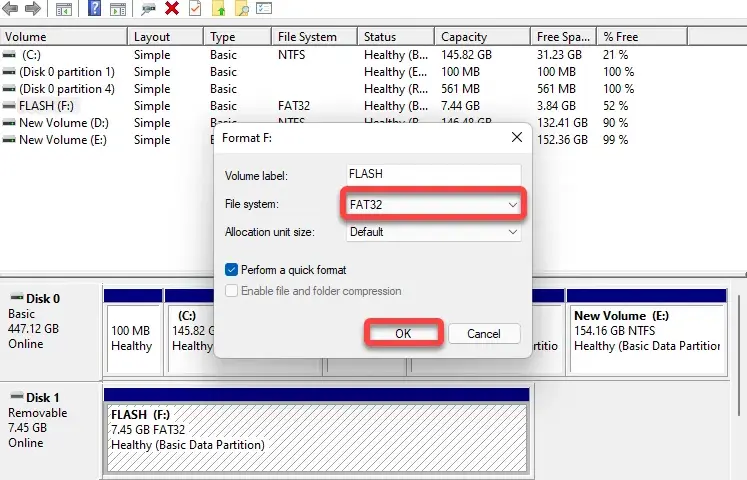Click the 52 % free cell
The image size is (747, 480).
tap(615, 106)
